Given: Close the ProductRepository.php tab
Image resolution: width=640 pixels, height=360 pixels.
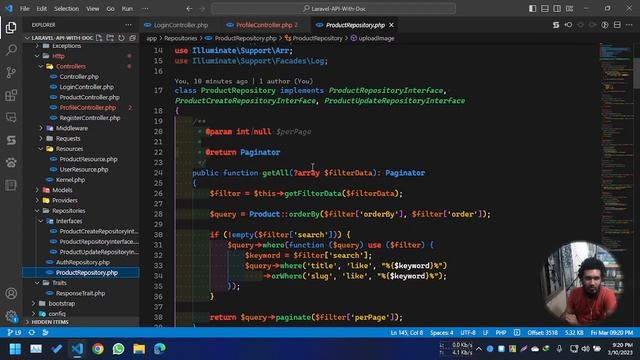Looking at the screenshot, I should click(391, 25).
